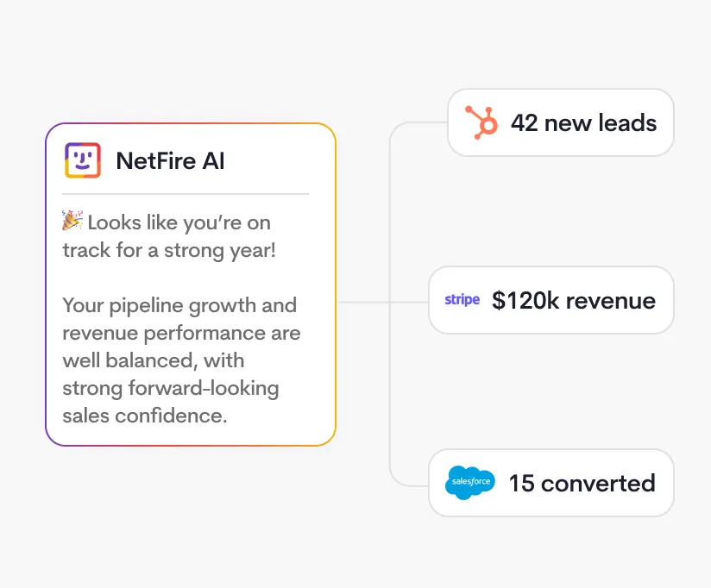The image size is (711, 588).
Task: Click the orange HubSpot sprocket icon
Action: coord(481,122)
